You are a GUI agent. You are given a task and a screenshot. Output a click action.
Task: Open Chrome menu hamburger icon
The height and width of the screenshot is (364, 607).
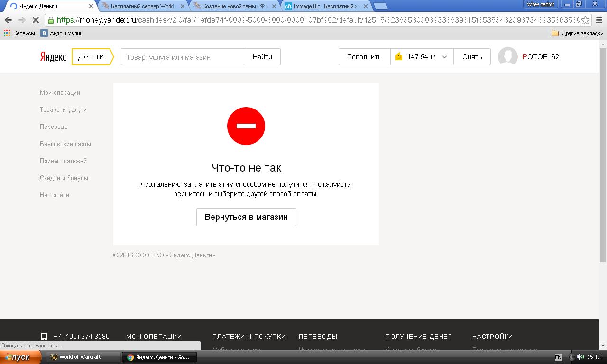[598, 20]
